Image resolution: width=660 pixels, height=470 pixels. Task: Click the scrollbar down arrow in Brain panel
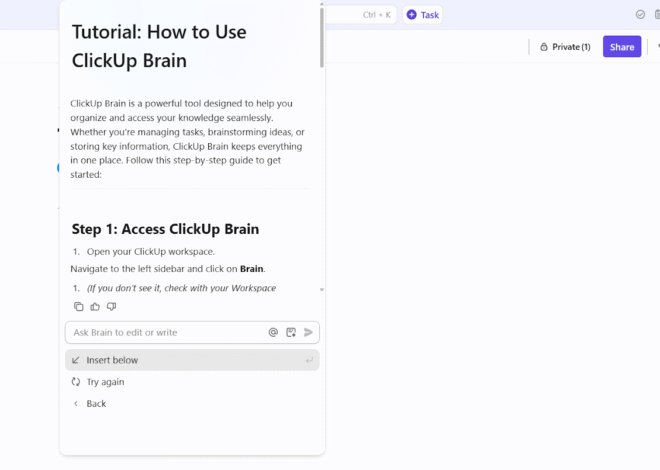[322, 289]
